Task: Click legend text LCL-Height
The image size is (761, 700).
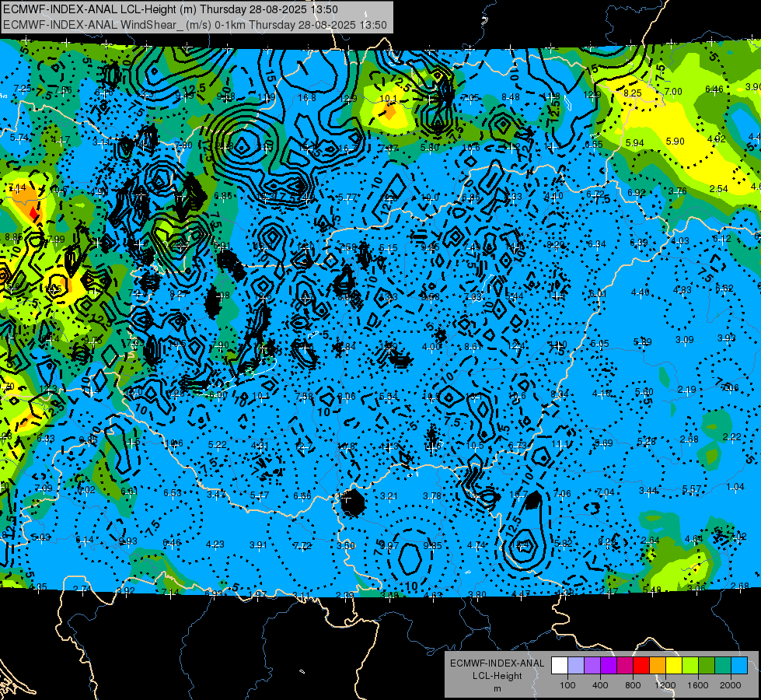Action: [x=497, y=676]
